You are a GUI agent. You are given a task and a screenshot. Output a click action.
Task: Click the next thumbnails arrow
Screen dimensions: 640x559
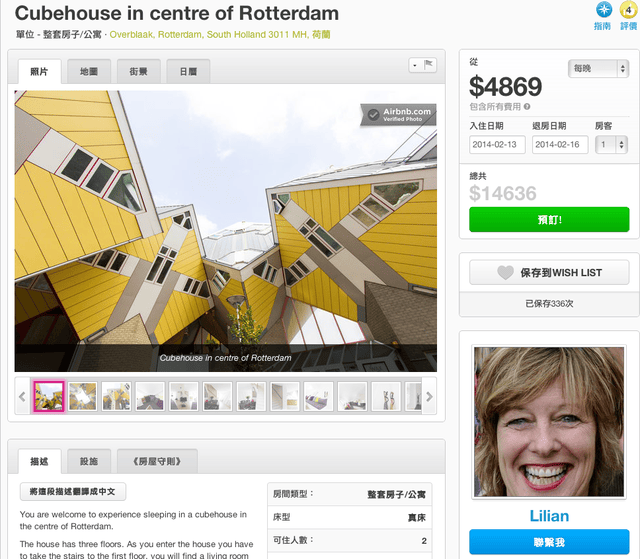[x=429, y=396]
